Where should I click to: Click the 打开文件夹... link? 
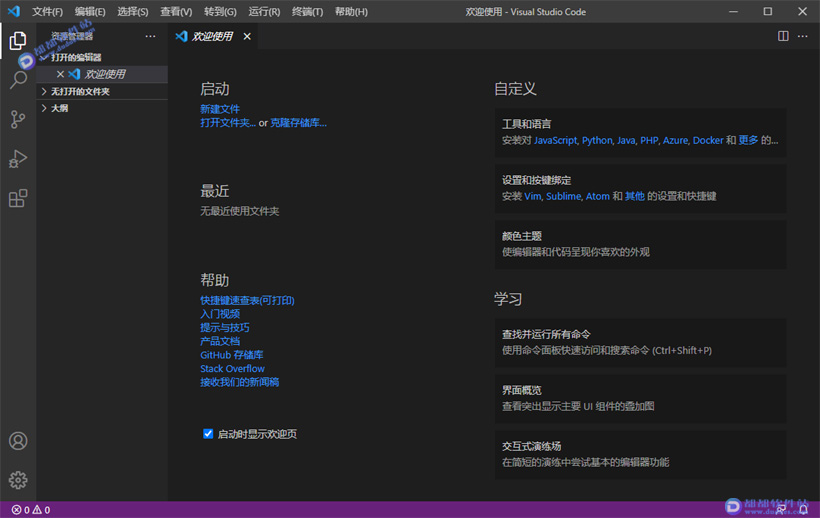tap(228, 122)
